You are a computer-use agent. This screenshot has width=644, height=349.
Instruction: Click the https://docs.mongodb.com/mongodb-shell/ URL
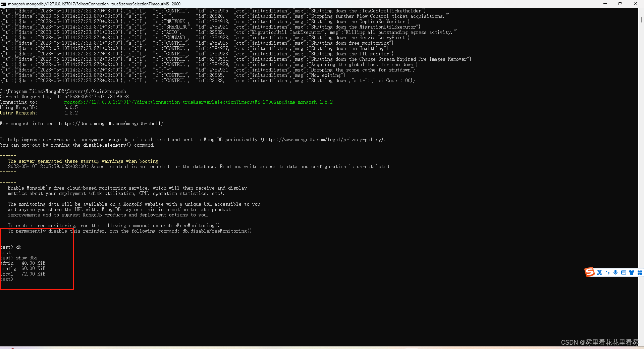111,123
